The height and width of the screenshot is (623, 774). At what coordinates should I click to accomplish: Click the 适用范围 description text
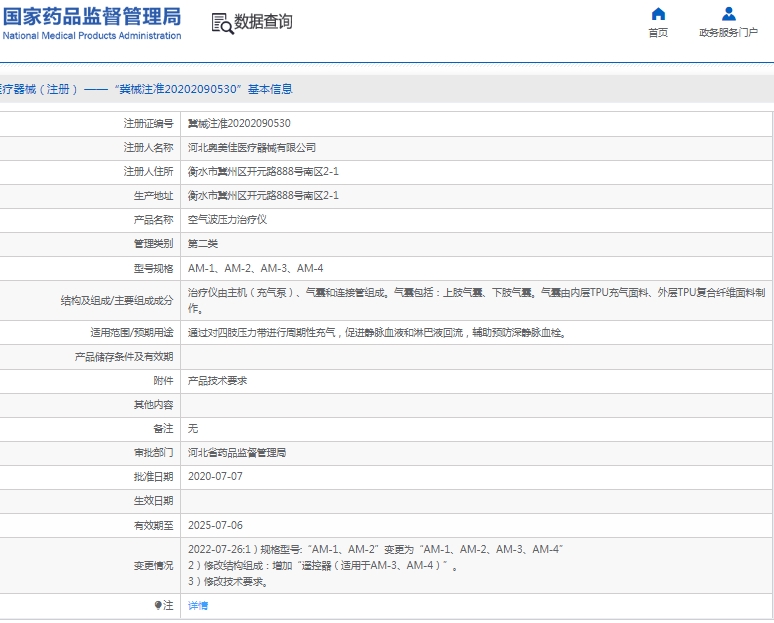(x=377, y=333)
